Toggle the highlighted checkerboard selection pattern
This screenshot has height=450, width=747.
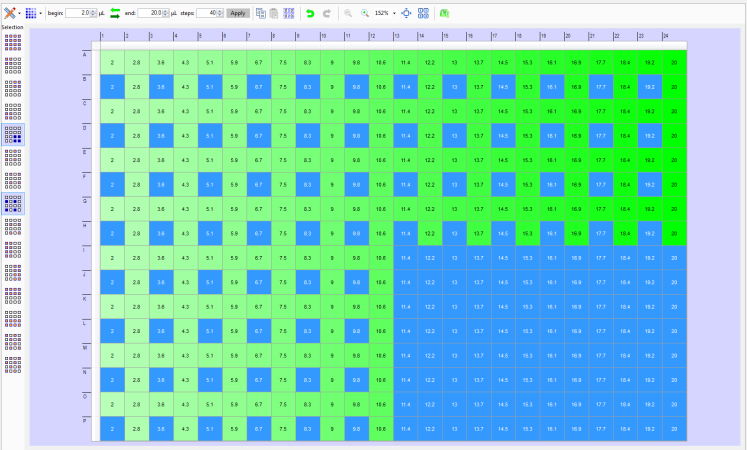[13, 203]
